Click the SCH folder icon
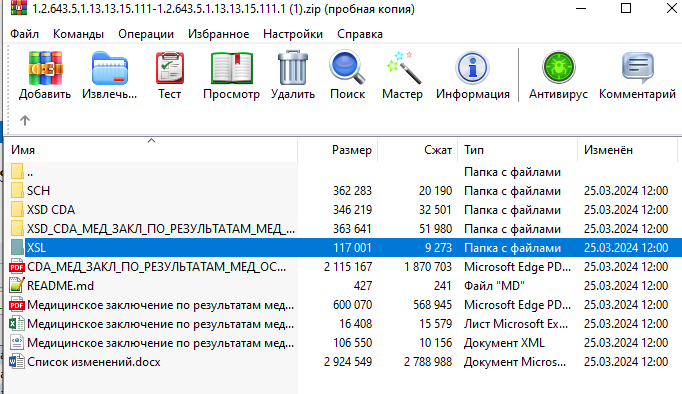The image size is (682, 394). click(x=17, y=190)
